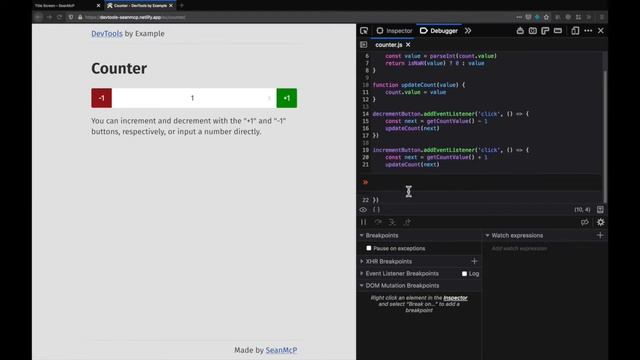Click the Step Out debugger button
This screenshot has width=640, height=360.
coord(407,222)
